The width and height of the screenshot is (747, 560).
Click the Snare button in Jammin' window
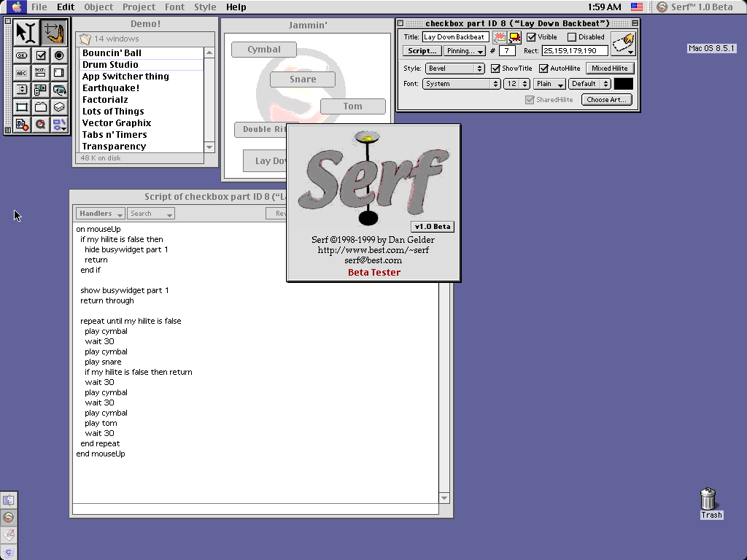click(303, 79)
